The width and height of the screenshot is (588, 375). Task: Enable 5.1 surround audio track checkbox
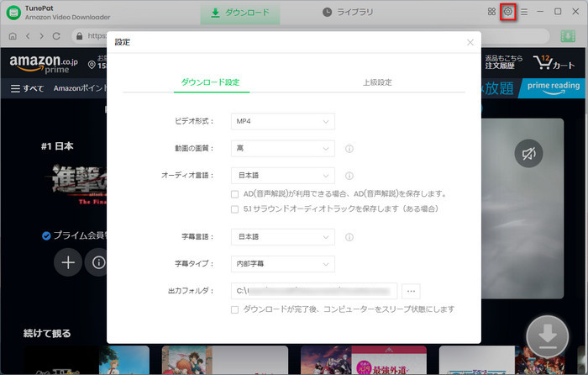click(x=234, y=209)
